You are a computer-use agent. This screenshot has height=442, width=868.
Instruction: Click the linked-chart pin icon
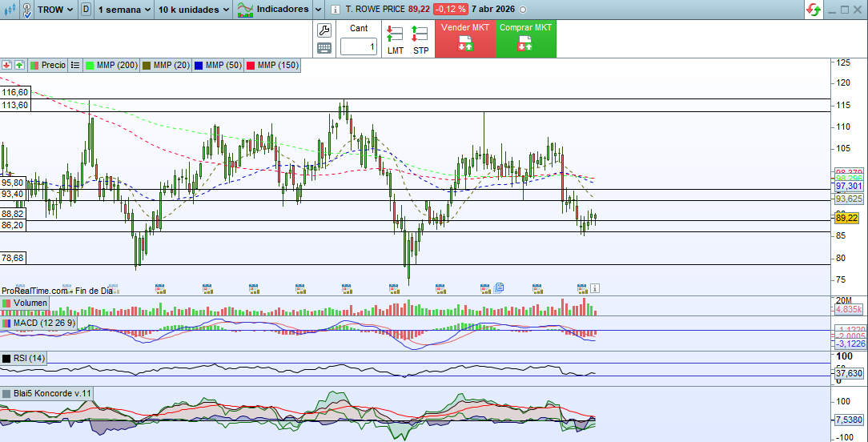(27, 10)
